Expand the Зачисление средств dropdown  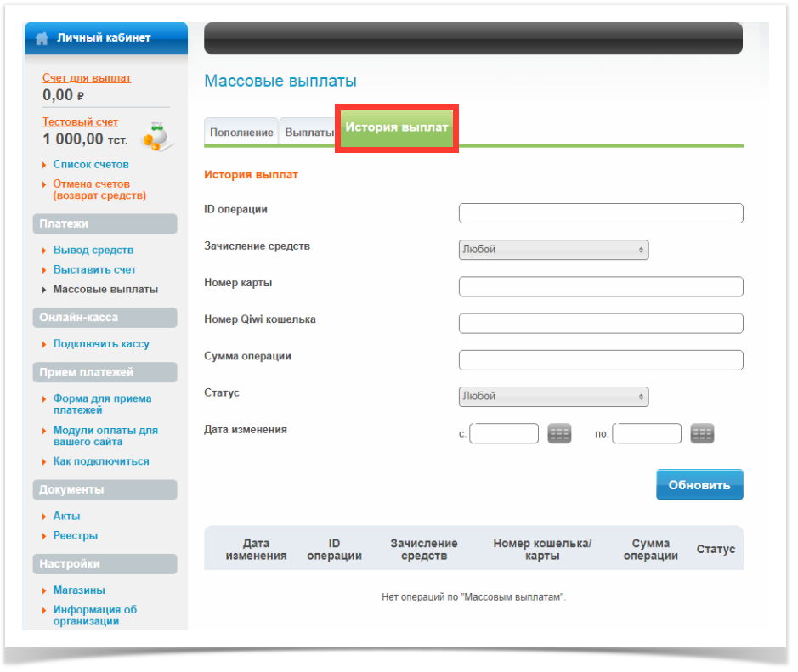pyautogui.click(x=553, y=250)
